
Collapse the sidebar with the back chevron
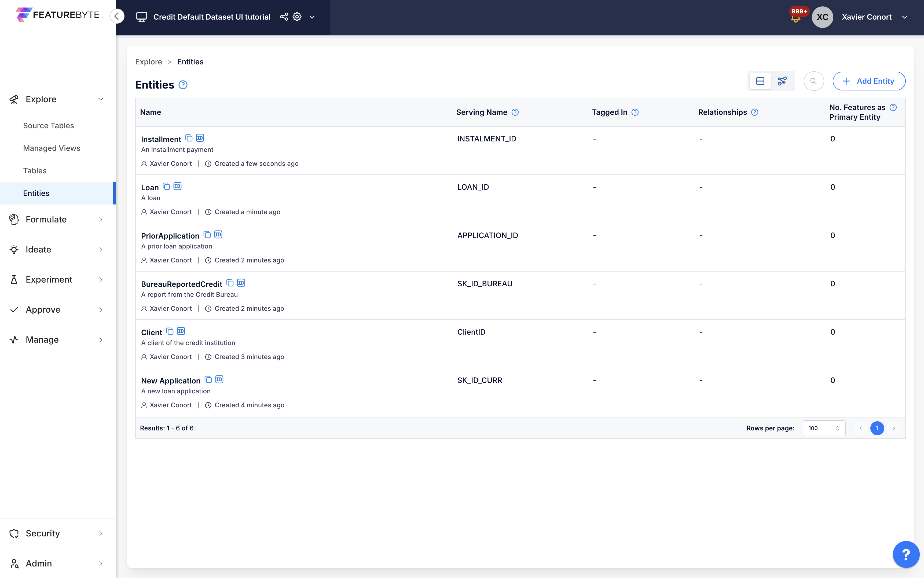tap(117, 16)
